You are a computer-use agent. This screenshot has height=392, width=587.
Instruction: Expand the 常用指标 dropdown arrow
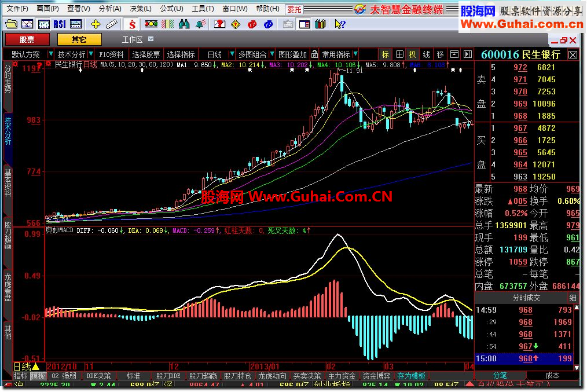coord(355,54)
